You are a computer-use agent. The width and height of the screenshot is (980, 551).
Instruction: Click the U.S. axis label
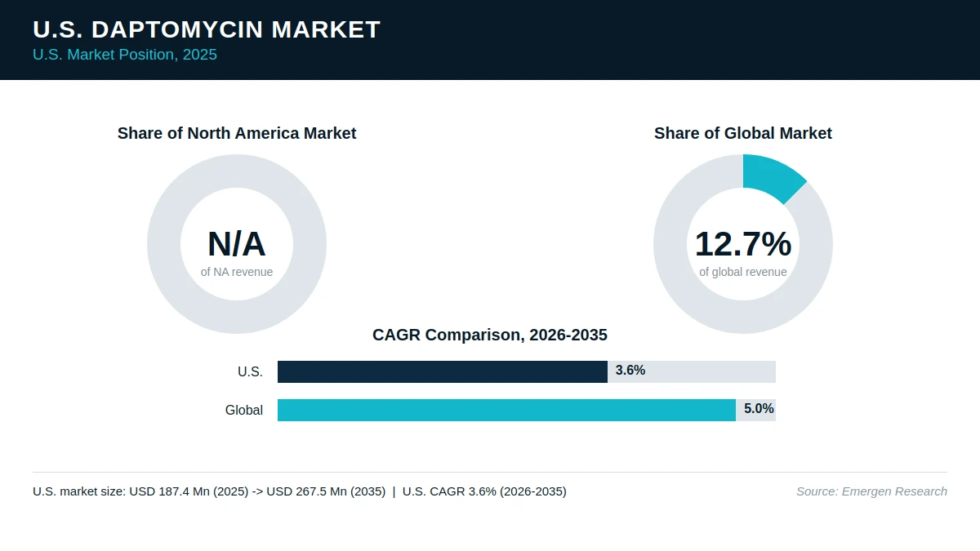250,372
